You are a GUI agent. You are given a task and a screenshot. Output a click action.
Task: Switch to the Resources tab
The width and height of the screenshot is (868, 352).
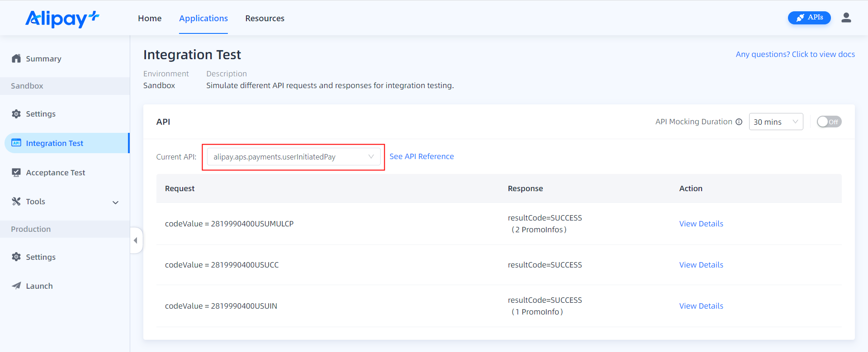[264, 19]
